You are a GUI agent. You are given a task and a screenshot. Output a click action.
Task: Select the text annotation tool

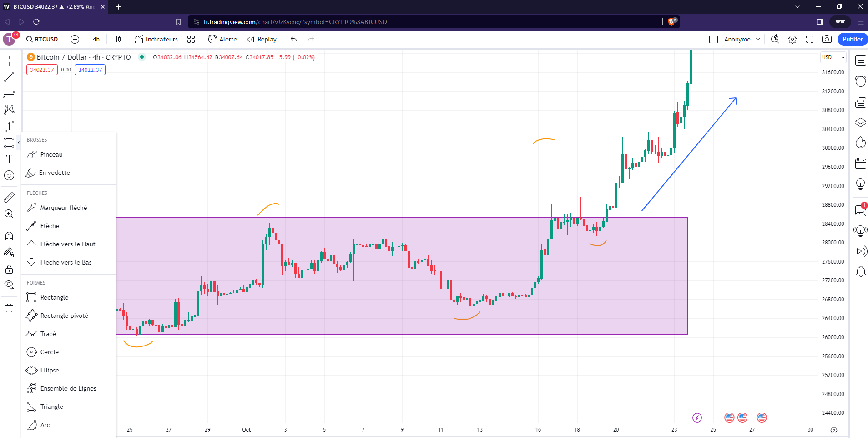9,159
